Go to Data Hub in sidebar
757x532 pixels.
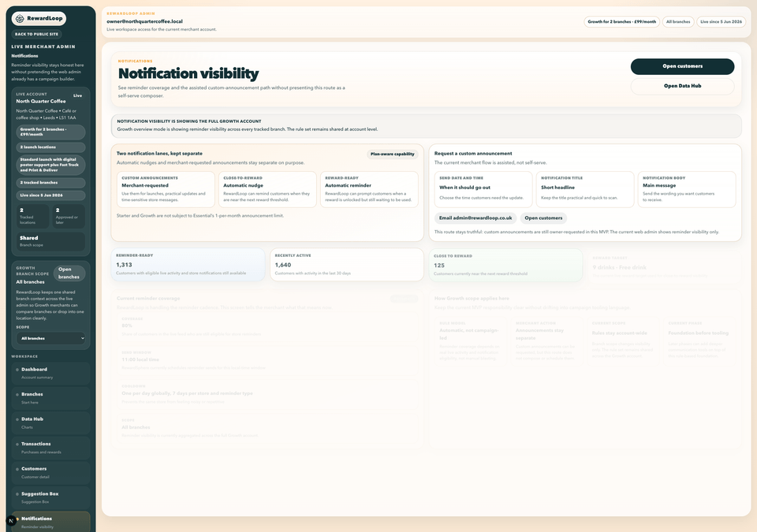[x=50, y=423]
